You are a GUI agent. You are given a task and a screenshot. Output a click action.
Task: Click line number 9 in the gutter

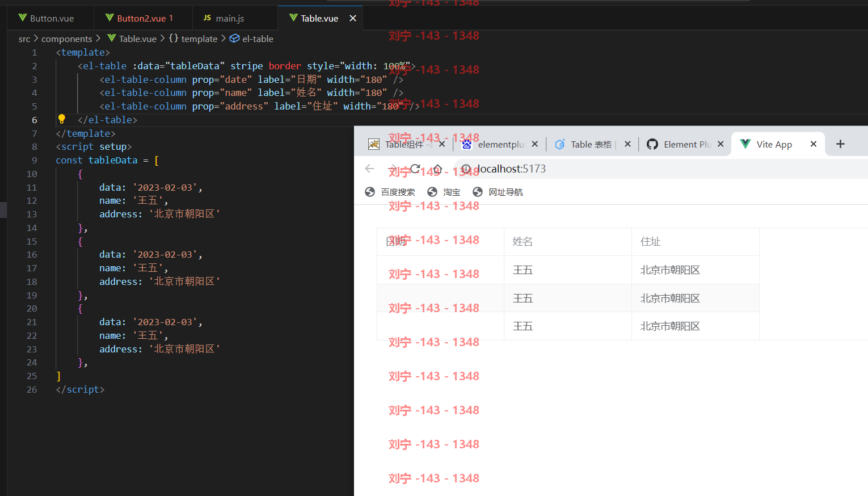34,160
